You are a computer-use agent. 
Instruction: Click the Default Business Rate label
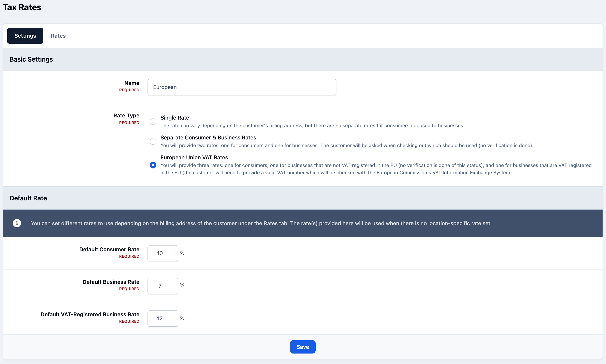tap(111, 282)
